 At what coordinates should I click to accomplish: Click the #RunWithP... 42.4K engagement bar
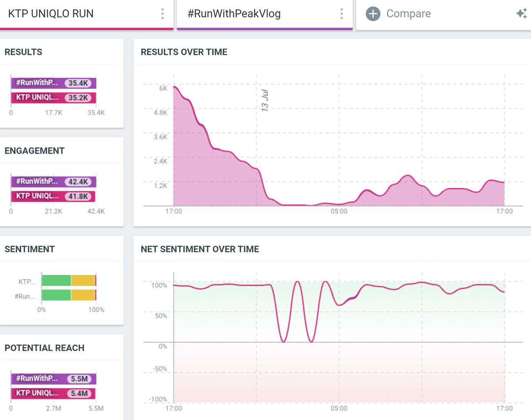54,181
